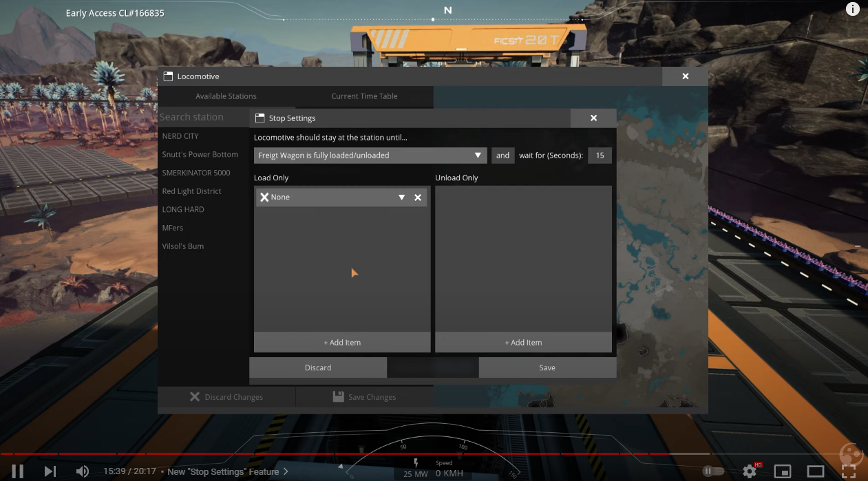Click Discard Changes in Locomotive window
The image size is (868, 481).
point(226,397)
